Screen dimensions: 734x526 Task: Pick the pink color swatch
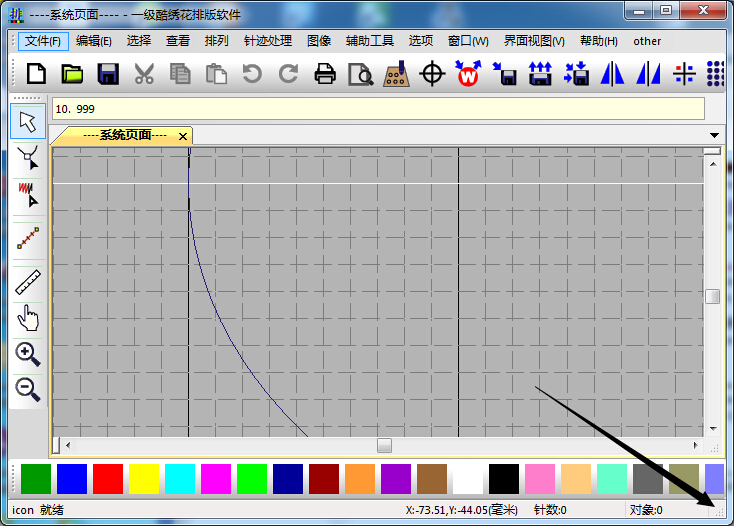540,479
